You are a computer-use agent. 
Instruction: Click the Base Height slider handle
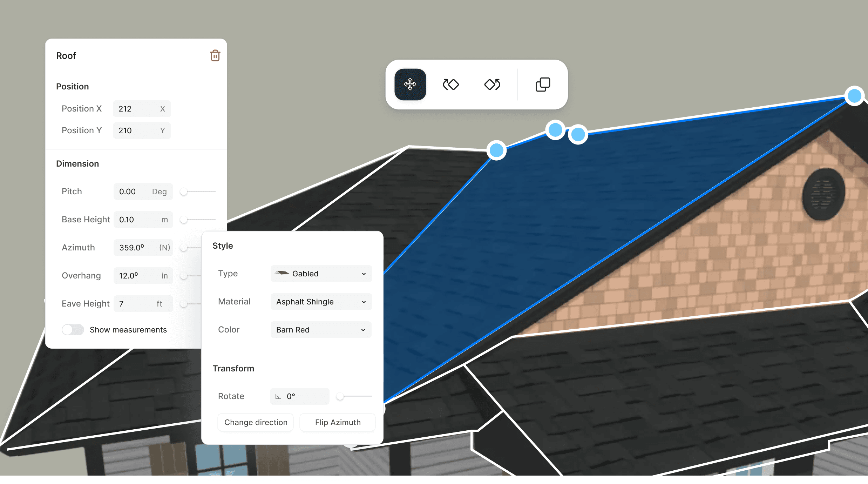pos(184,220)
